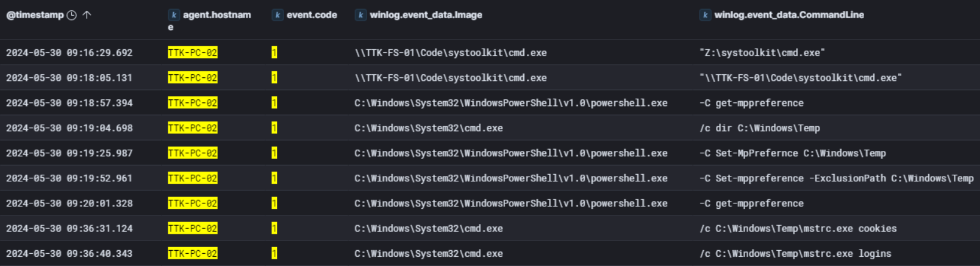This screenshot has width=980, height=266.
Task: Click the clock icon beside @timestamp
Action: coord(71,15)
